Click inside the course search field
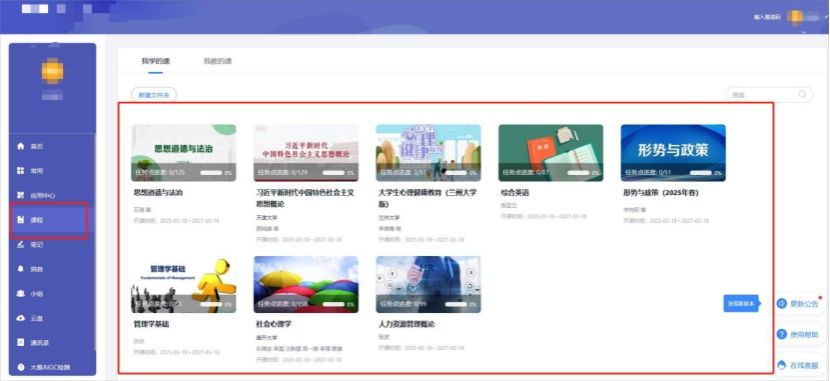 coord(769,95)
